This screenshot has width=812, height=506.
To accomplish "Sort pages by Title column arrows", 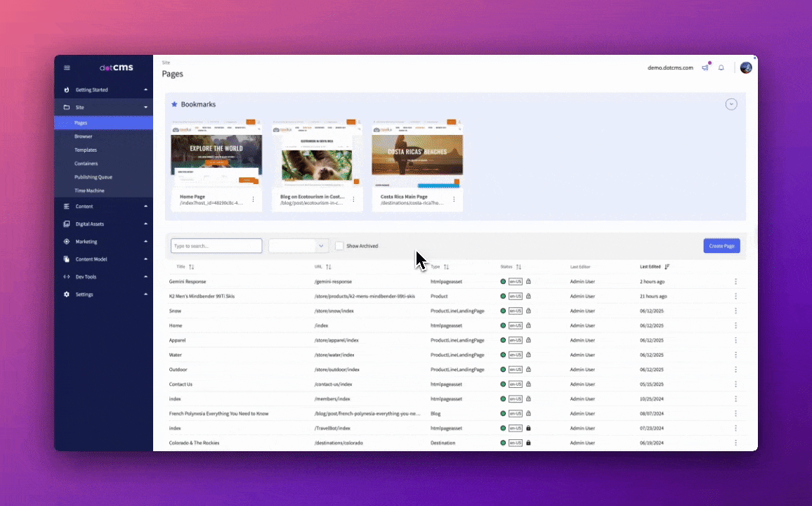I will (192, 267).
